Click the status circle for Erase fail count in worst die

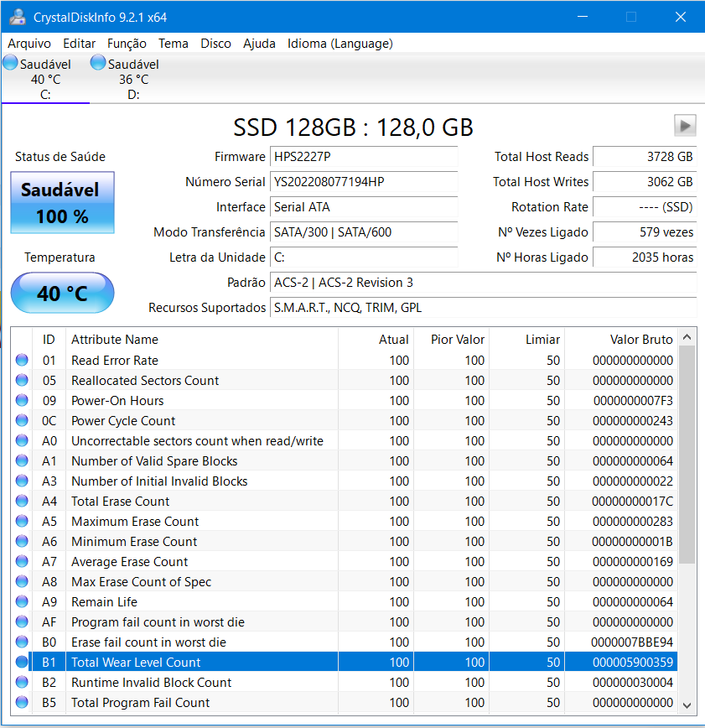(x=22, y=642)
